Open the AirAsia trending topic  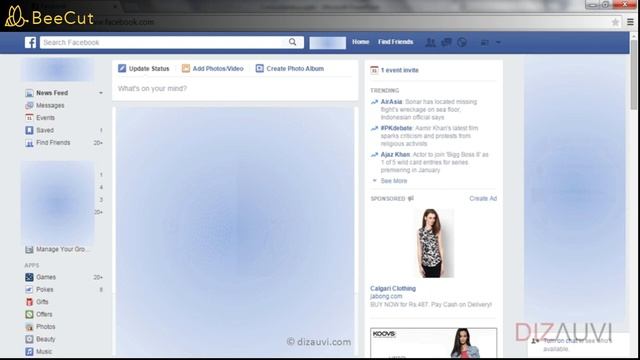coord(391,102)
